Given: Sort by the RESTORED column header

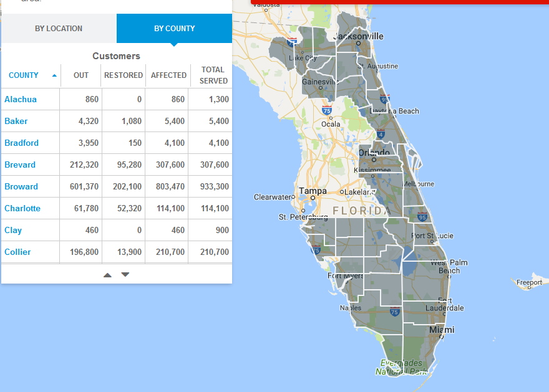Looking at the screenshot, I should coord(124,75).
